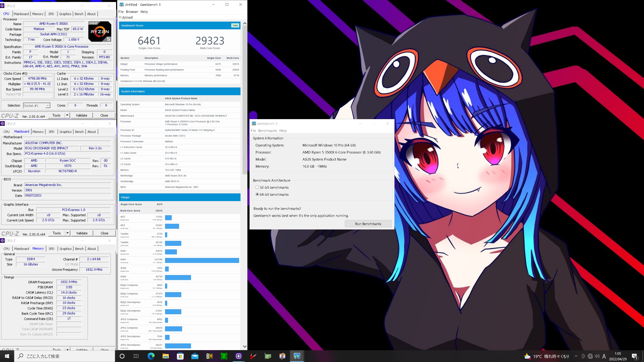Click the Geekbench 3 dialog title icon

254,123
